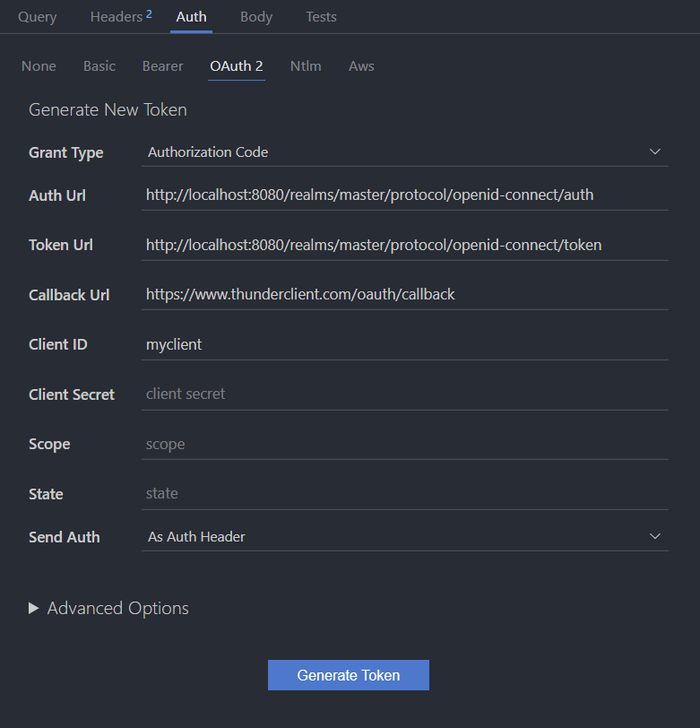Focus the Callback Url field
Viewport: 700px width, 728px height.
pos(404,294)
